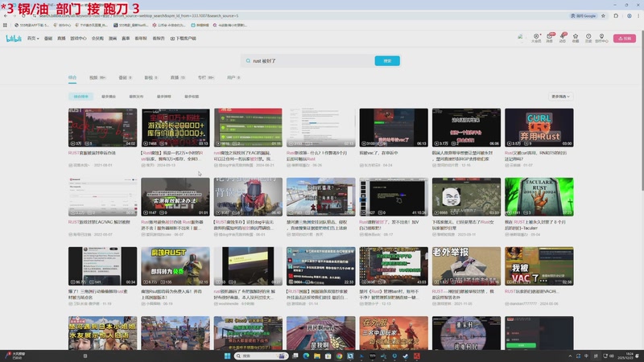Open the 'RUST游戏封禁EAC/VAC 解封教程' title
Image resolution: width=644 pixels, height=362 pixels.
(x=99, y=222)
